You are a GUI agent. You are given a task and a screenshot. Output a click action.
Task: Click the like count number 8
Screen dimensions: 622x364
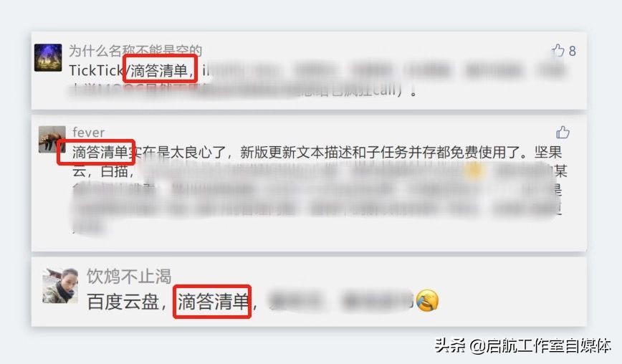click(572, 51)
